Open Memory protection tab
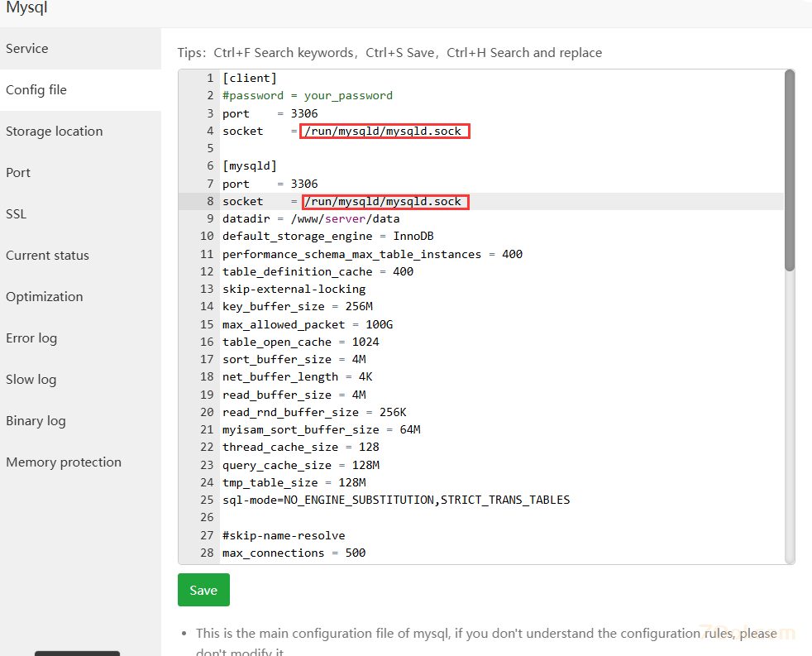Viewport: 812px width, 656px height. tap(80, 462)
